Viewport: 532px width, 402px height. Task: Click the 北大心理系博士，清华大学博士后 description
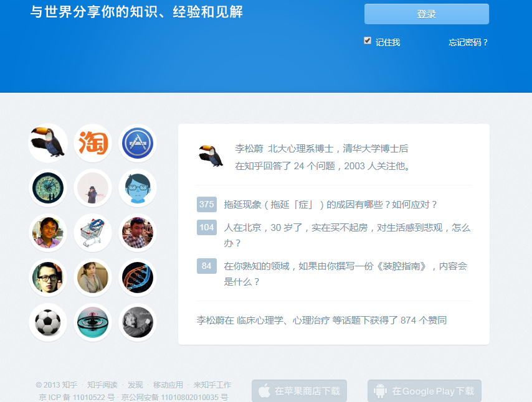click(x=338, y=149)
